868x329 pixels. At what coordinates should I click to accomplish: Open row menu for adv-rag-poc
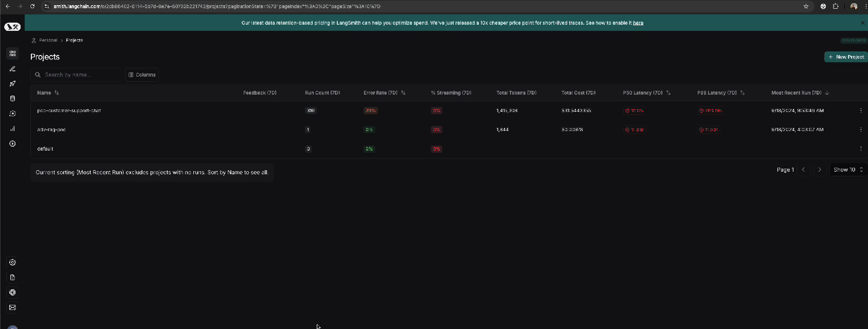[861, 130]
